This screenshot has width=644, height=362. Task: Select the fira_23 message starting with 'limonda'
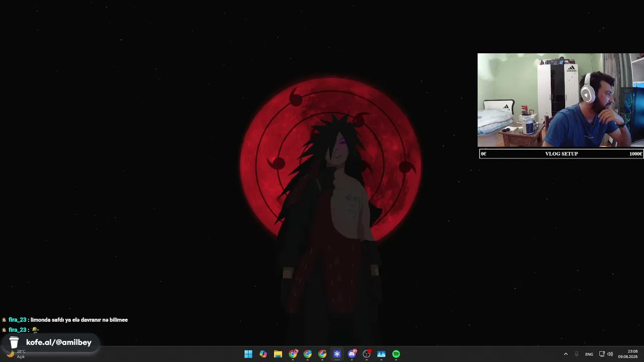(x=65, y=320)
